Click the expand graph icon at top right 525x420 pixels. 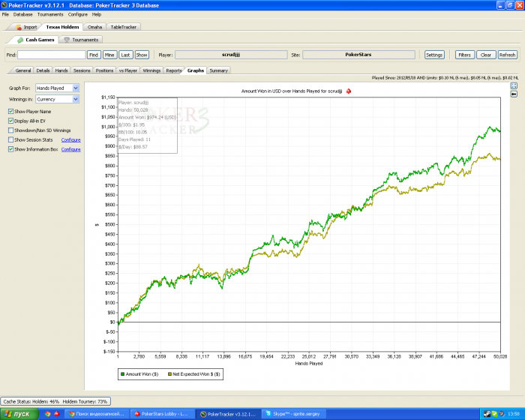point(514,85)
